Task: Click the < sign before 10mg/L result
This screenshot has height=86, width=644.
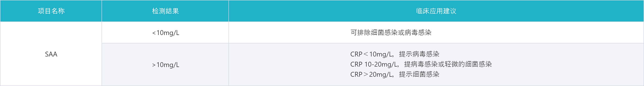Action: point(154,33)
